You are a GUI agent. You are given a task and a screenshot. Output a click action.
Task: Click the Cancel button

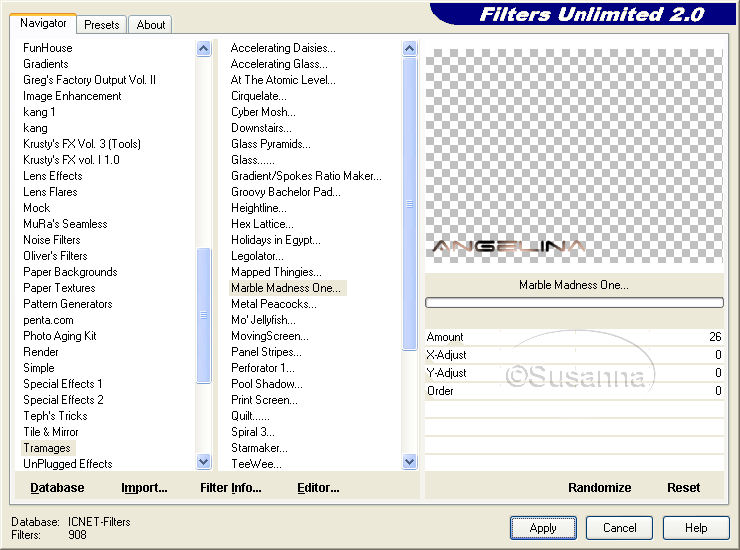619,528
